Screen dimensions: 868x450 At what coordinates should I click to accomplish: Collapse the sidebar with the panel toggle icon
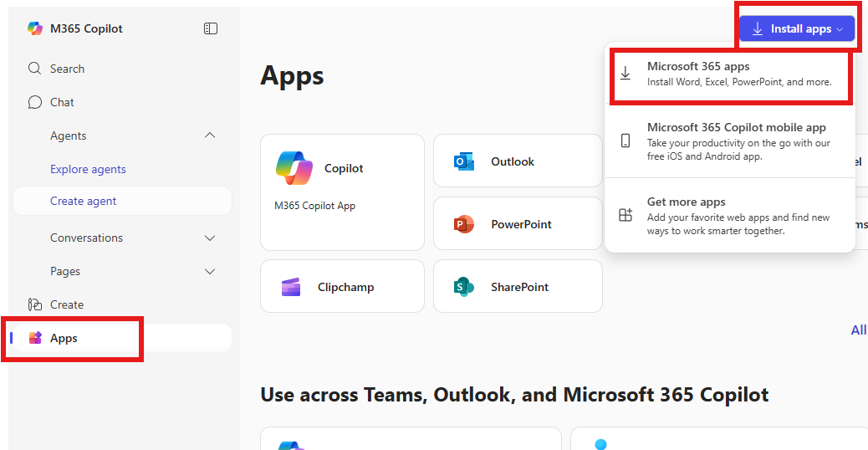click(x=211, y=28)
